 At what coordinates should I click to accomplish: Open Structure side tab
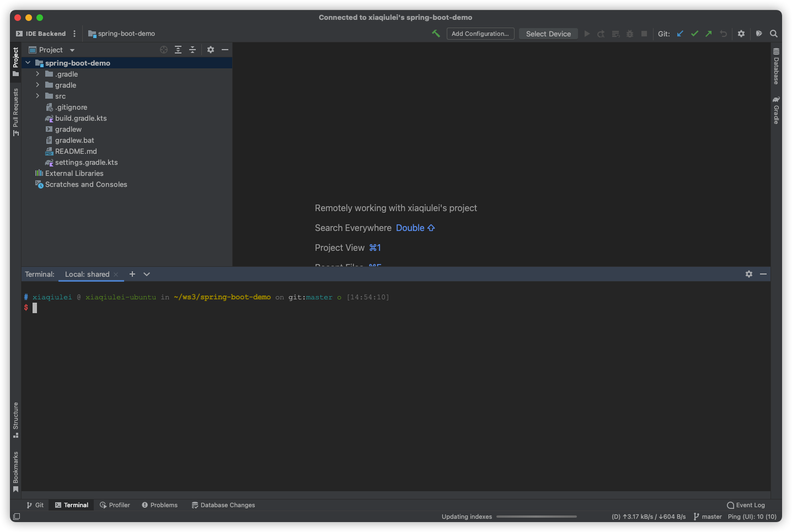(15, 420)
